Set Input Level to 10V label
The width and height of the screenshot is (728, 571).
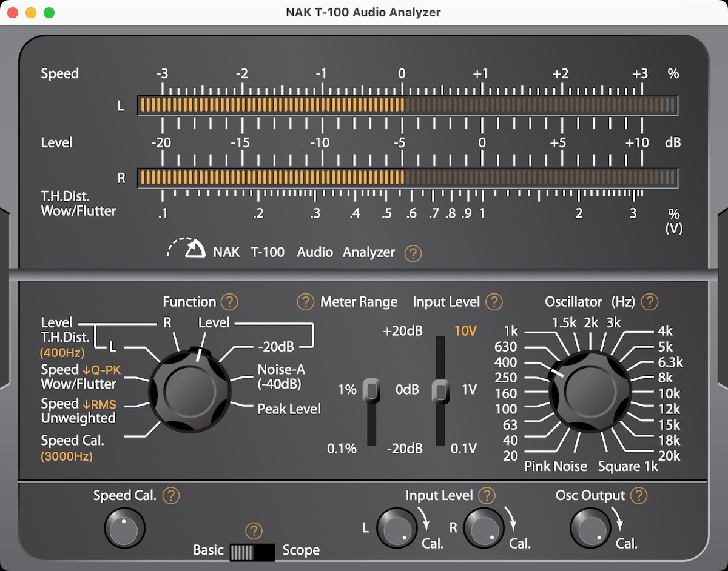466,332
